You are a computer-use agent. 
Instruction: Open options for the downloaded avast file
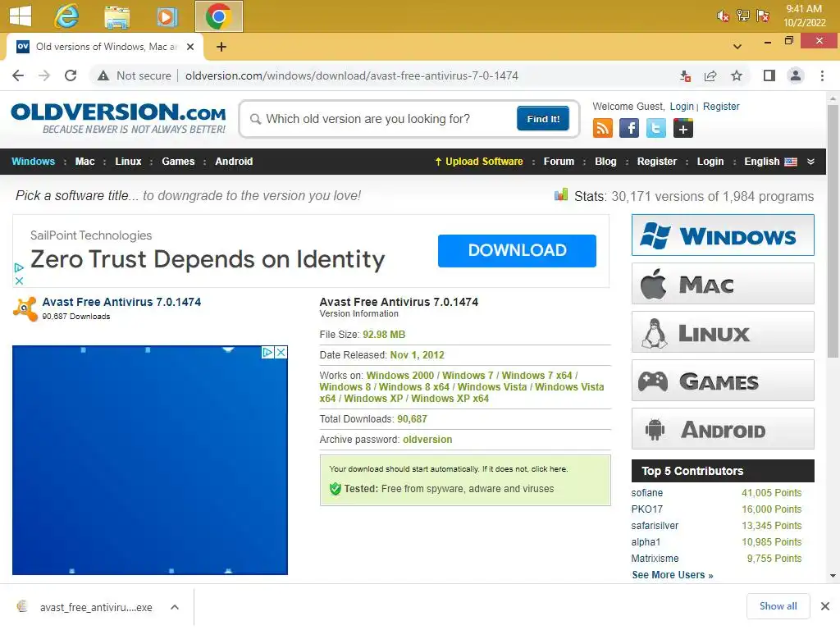pos(174,608)
